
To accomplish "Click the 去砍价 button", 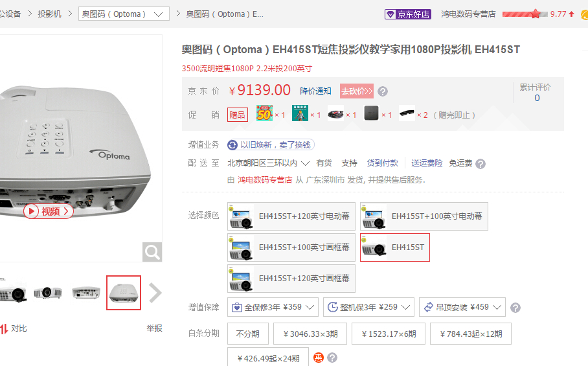I will click(357, 91).
